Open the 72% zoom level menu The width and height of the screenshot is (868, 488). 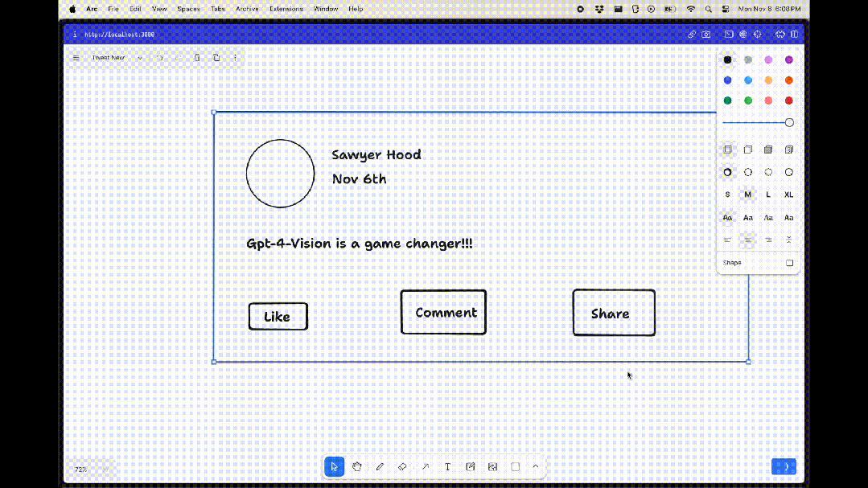coord(90,470)
